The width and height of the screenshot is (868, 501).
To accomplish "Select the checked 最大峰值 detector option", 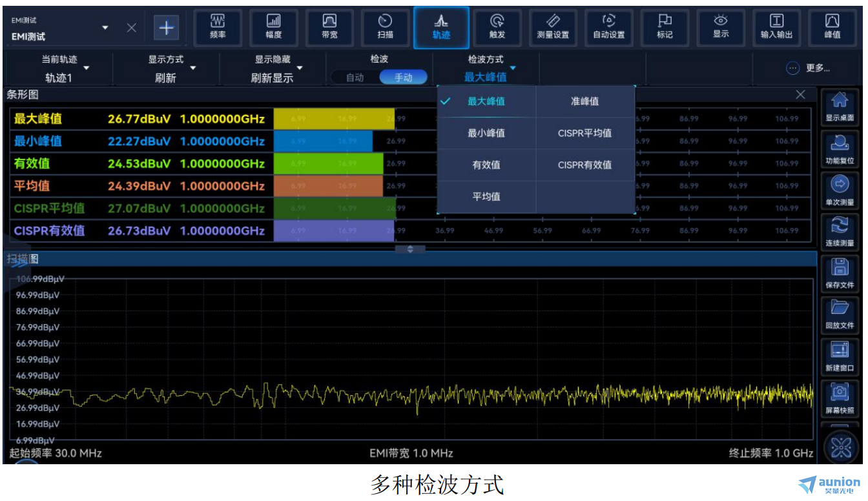I will pos(486,101).
